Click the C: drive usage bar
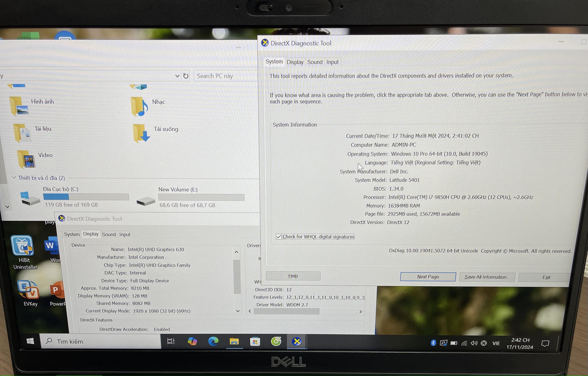Image resolution: width=588 pixels, height=376 pixels. [86, 197]
